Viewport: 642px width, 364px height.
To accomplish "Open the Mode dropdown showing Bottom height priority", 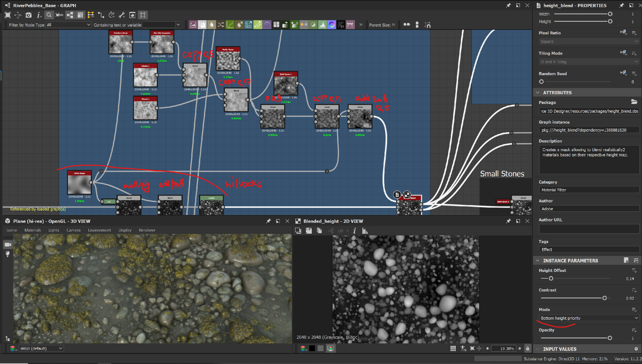I will [589, 318].
